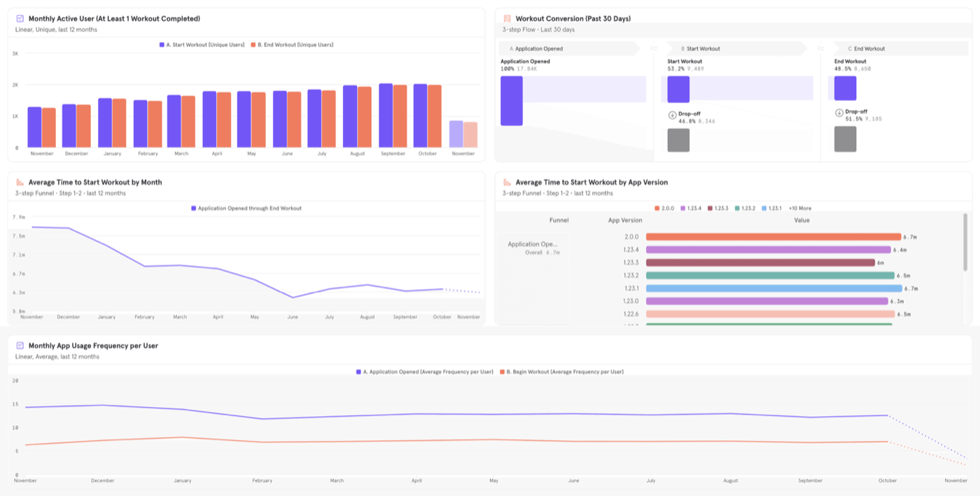
Task: Click 'Linear, Unique, last 12 months' subtitle
Action: [57, 30]
